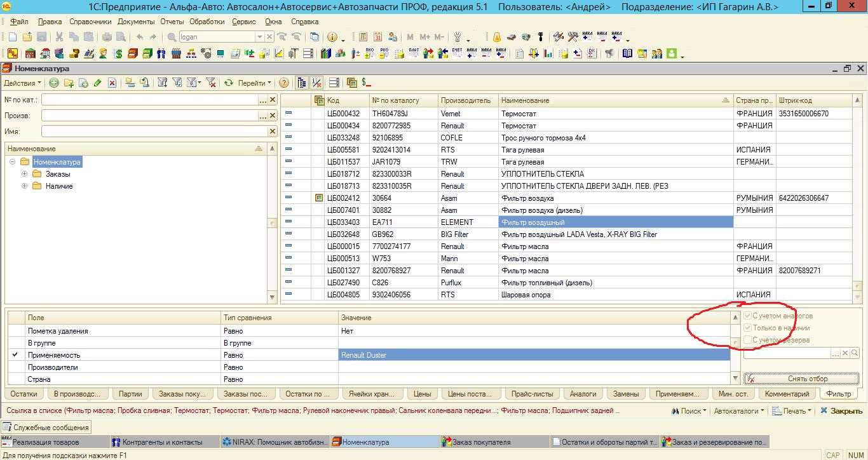Click the Print icon in main toolbar
868x460 pixels.
[x=107, y=37]
